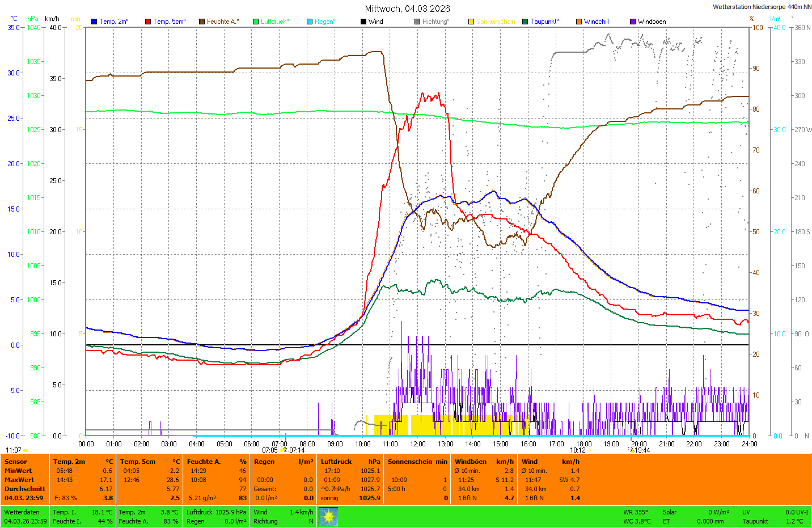Click the purple Windböen legend square
812x528 pixels.
pos(633,22)
